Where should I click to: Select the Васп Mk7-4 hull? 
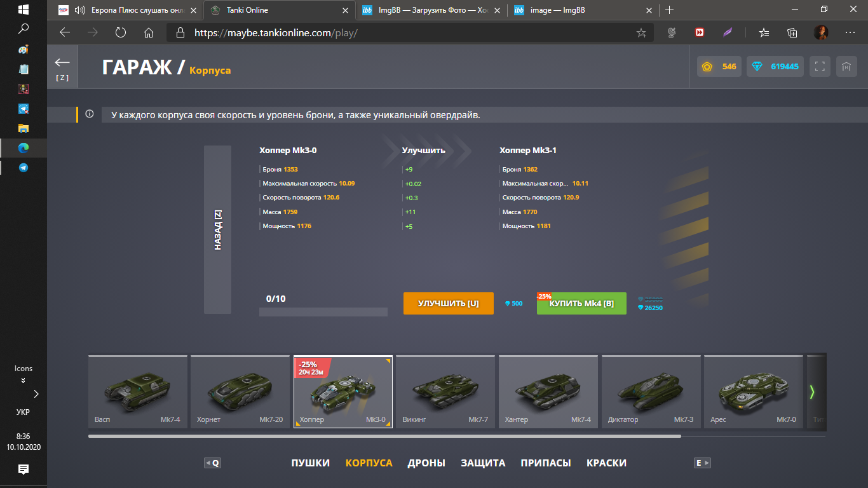tap(138, 391)
